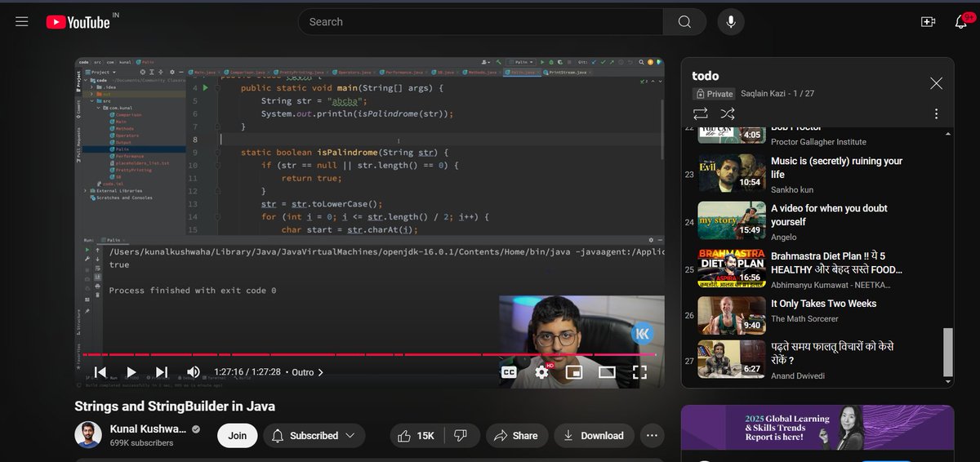This screenshot has width=980, height=462.
Task: Seek on the red video progress bar
Action: point(369,354)
